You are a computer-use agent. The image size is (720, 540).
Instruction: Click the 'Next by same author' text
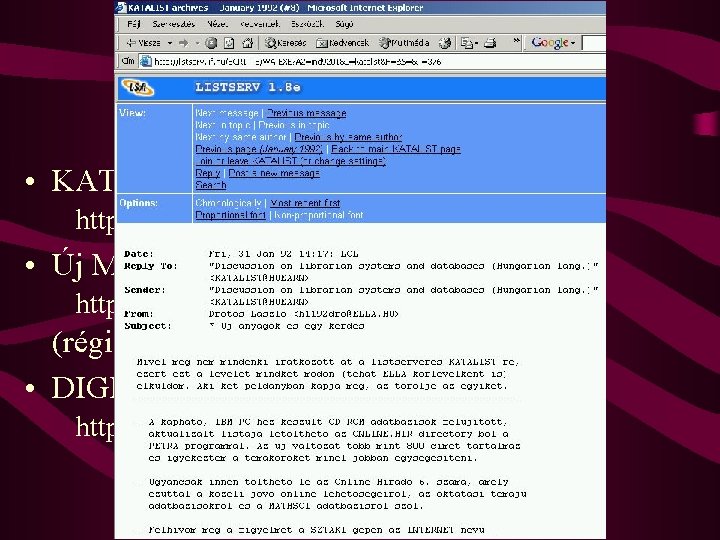pyautogui.click(x=241, y=137)
